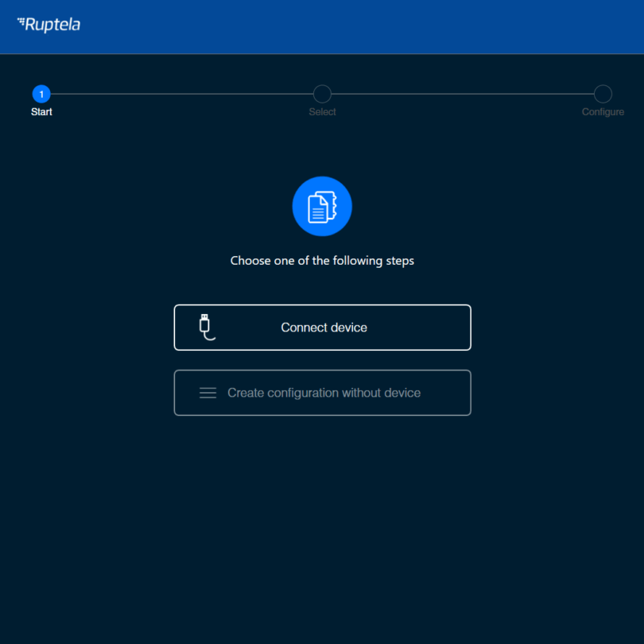Viewport: 644px width, 644px height.
Task: Click the Select step label
Action: pyautogui.click(x=322, y=112)
